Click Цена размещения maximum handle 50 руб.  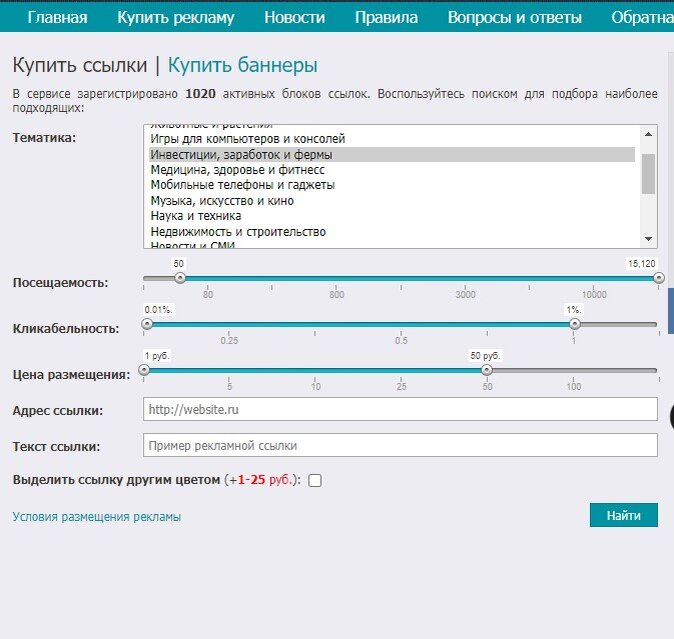487,370
